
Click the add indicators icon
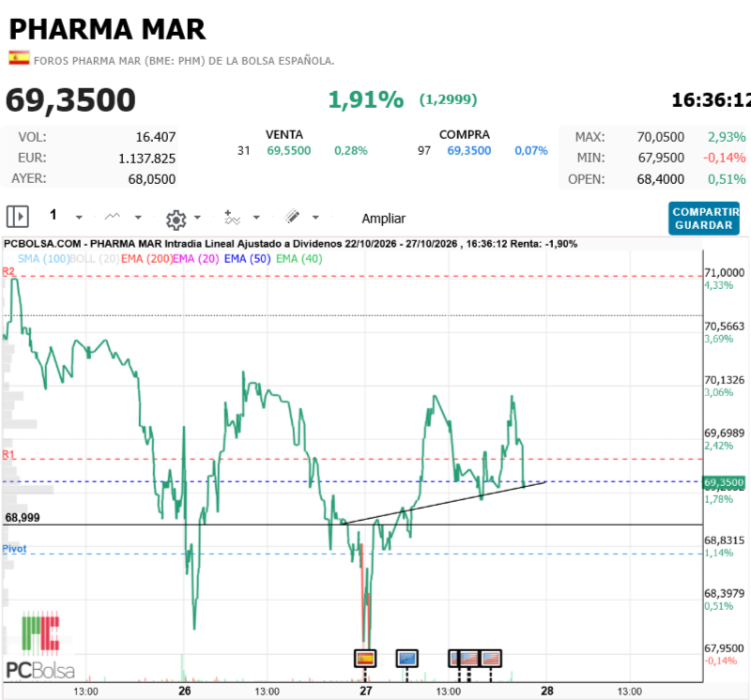[232, 218]
